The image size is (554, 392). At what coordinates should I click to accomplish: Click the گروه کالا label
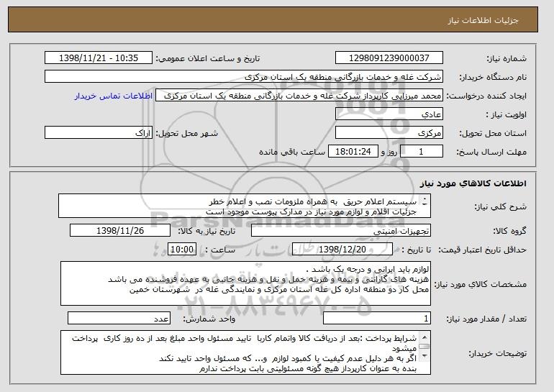pos(510,232)
